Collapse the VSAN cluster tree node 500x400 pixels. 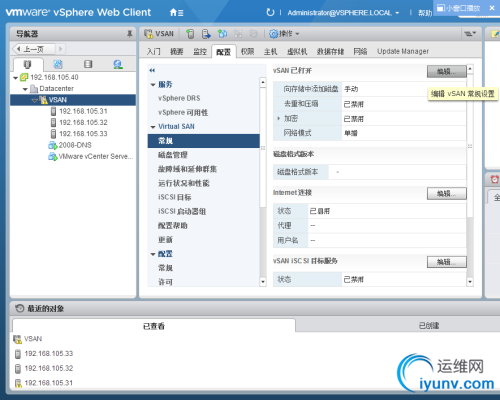click(x=34, y=100)
